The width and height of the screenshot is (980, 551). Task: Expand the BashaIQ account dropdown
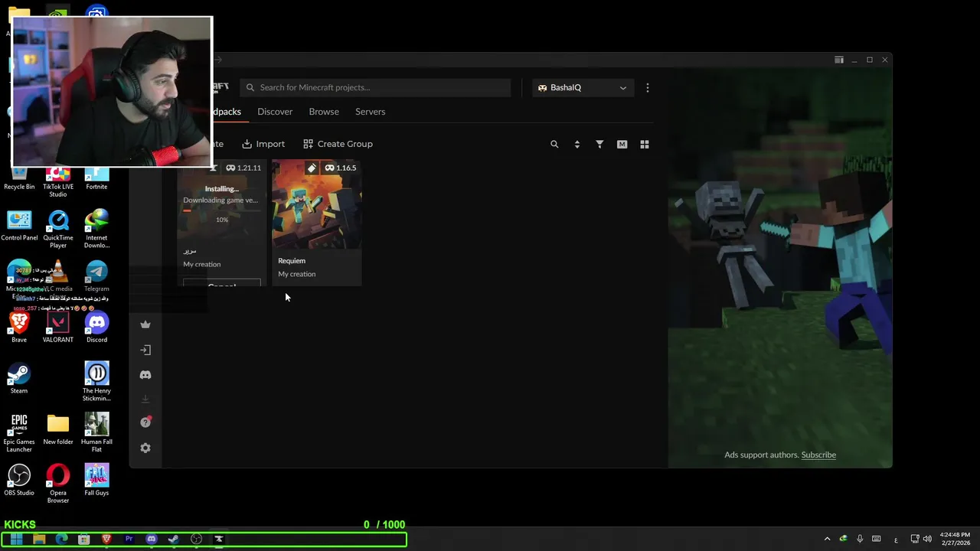pos(582,87)
